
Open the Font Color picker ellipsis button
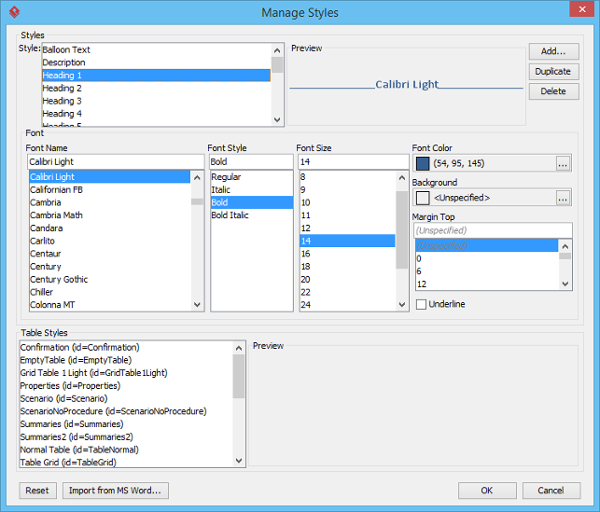pos(562,164)
